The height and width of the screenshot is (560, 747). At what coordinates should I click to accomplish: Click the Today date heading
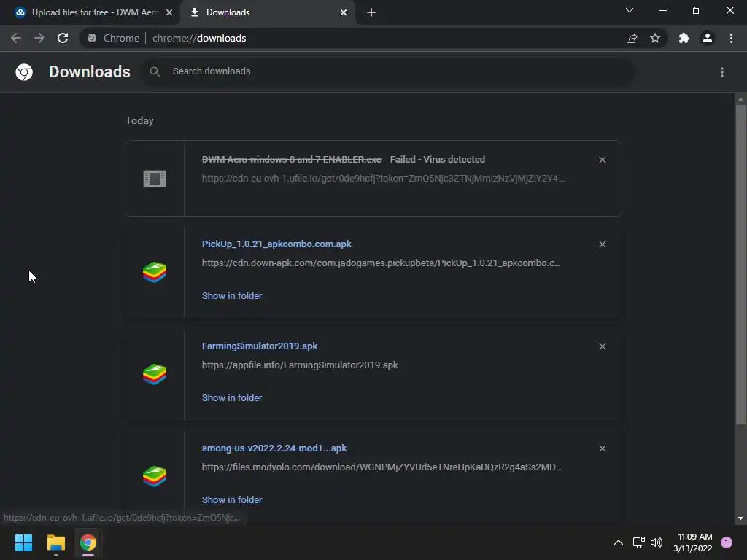point(139,120)
